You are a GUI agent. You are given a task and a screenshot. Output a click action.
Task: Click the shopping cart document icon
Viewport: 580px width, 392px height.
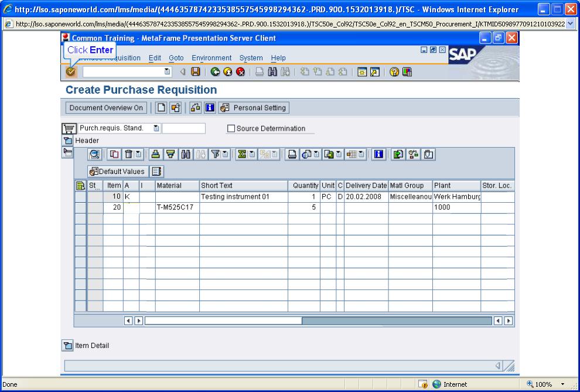click(x=69, y=128)
